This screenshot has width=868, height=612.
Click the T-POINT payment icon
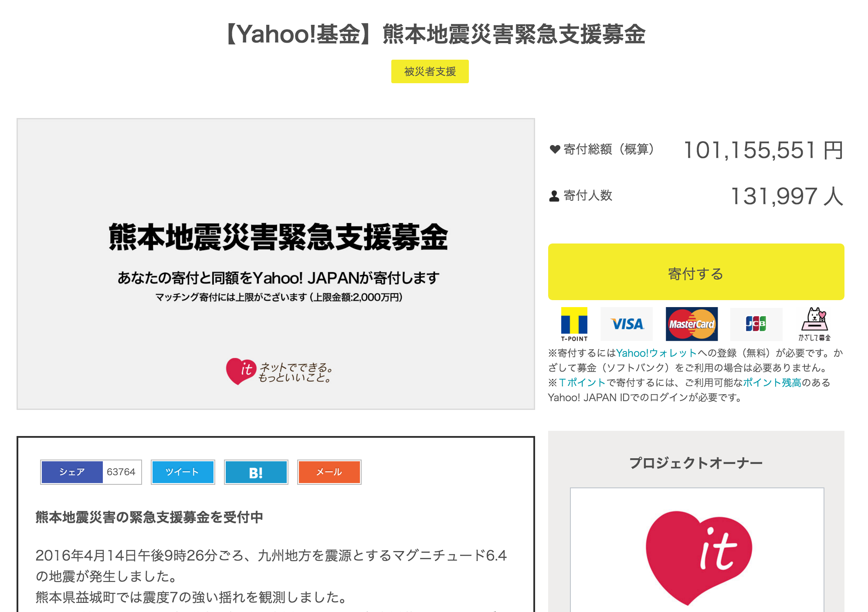[x=574, y=324]
